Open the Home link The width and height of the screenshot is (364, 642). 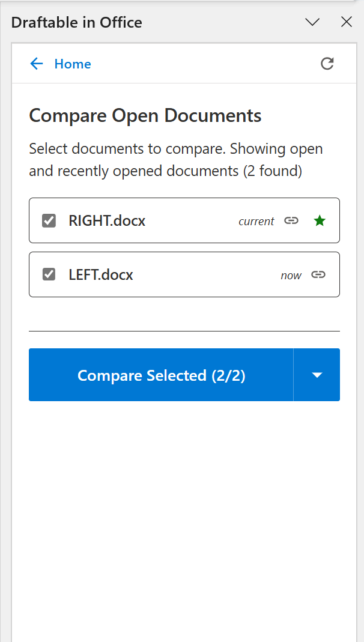[x=73, y=63]
